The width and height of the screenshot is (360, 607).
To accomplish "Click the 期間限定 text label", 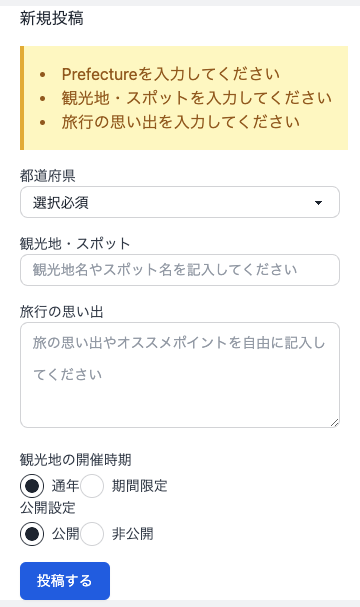I will pos(140,486).
